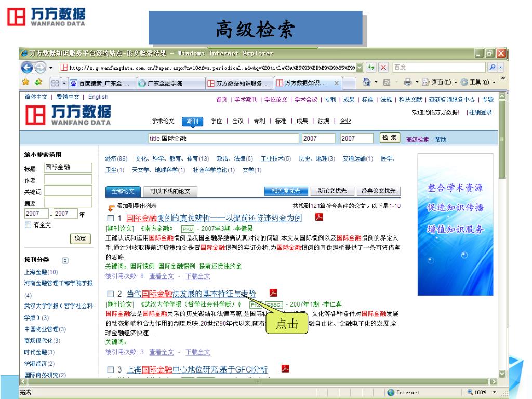Click the 检索 search button
Viewport: 532px width, 399px height.
pos(390,138)
